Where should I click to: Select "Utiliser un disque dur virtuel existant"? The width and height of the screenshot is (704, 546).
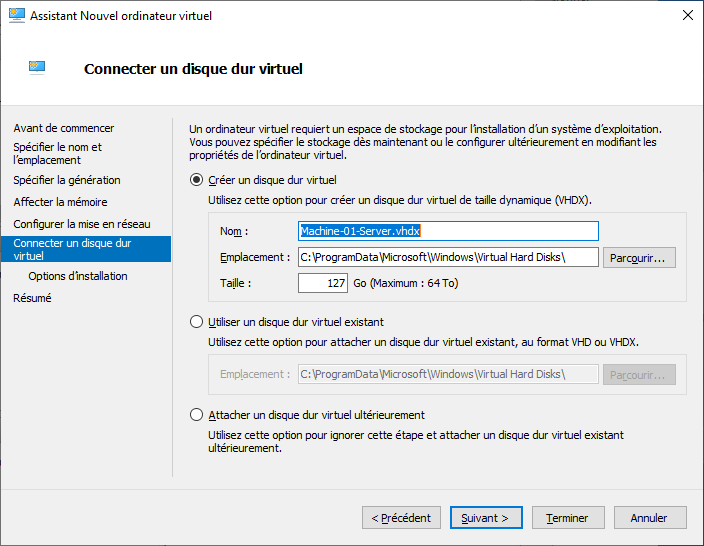[196, 322]
